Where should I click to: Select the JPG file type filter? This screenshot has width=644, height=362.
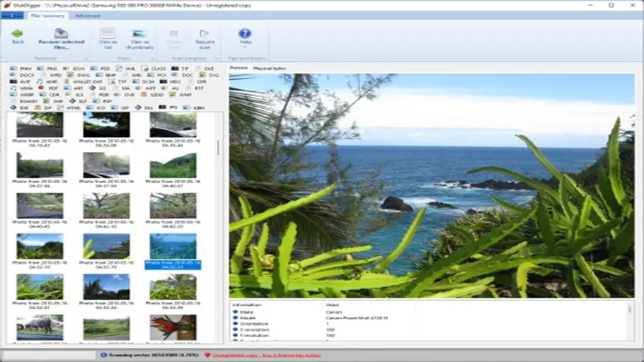coord(170,107)
